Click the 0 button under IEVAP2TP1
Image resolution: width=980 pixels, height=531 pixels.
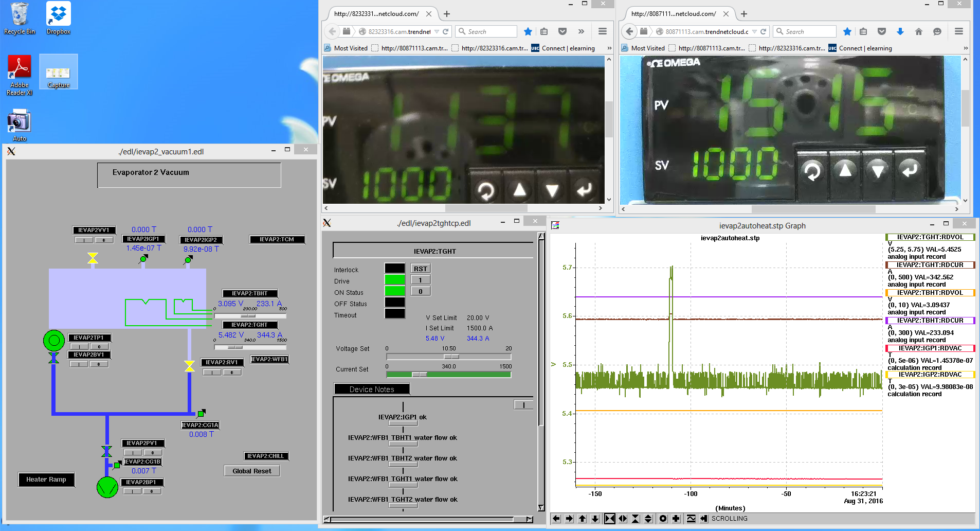[99, 347]
